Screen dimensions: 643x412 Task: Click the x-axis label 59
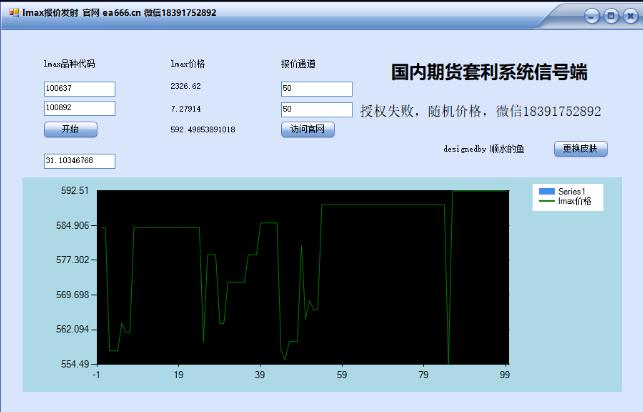342,375
